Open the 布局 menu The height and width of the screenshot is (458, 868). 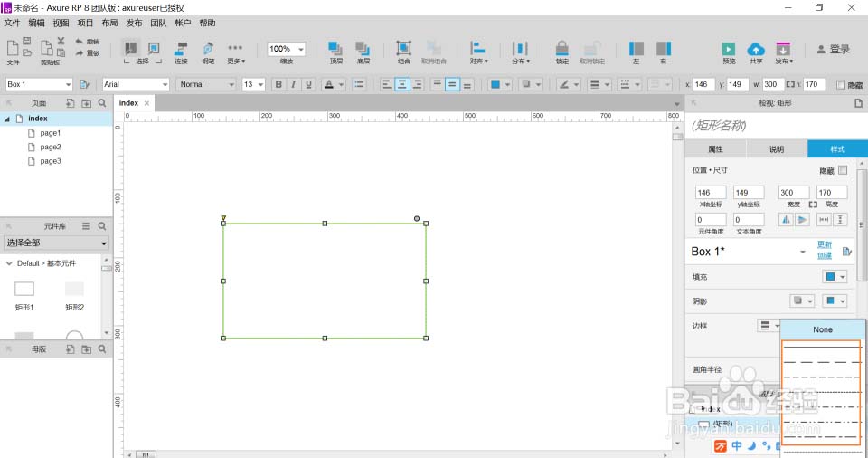pos(109,23)
